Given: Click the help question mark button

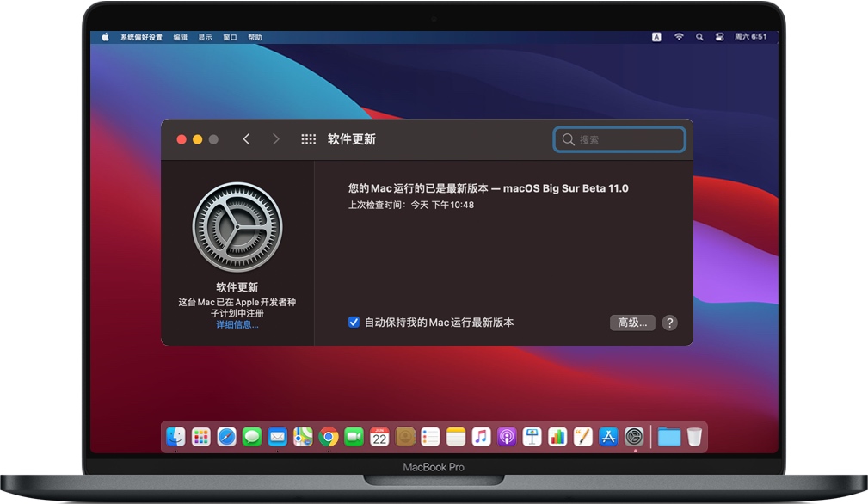Looking at the screenshot, I should coord(669,323).
